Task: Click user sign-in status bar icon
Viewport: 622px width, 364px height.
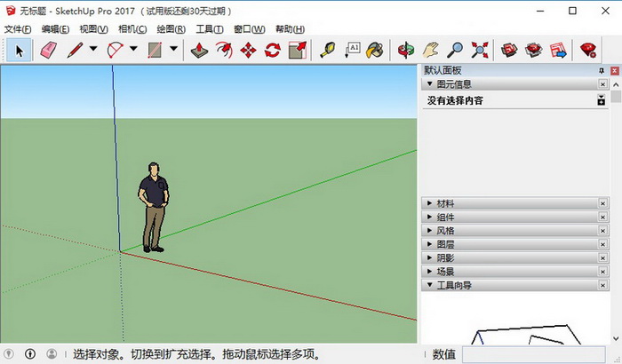Action: (52, 353)
